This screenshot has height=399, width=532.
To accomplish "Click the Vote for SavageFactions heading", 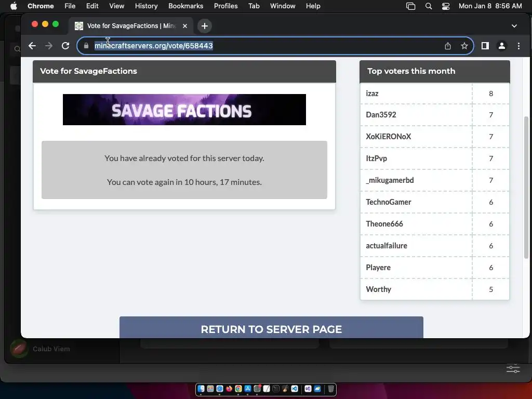I will (88, 71).
